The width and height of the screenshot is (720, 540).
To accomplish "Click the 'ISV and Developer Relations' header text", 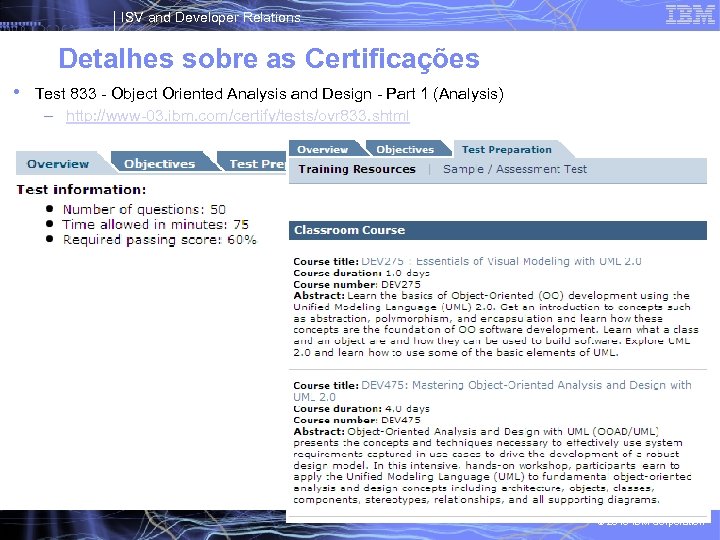I will pyautogui.click(x=210, y=17).
